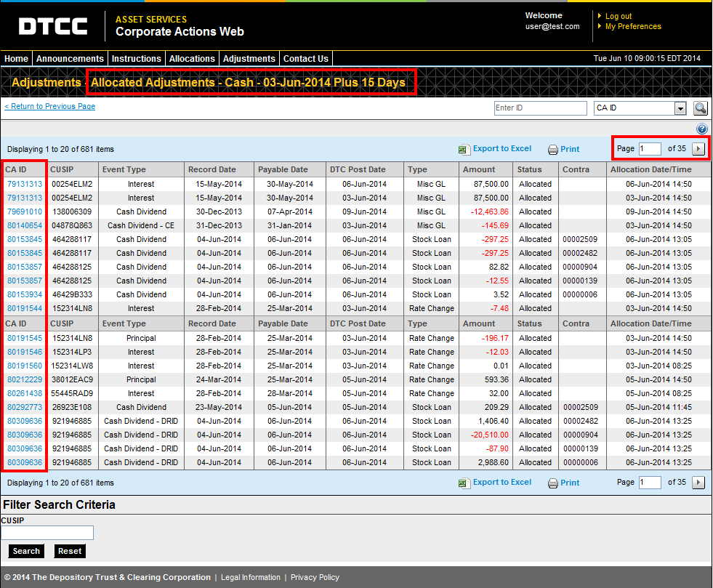This screenshot has height=588, width=713.
Task: Open the Contact Us menu
Action: coord(305,59)
